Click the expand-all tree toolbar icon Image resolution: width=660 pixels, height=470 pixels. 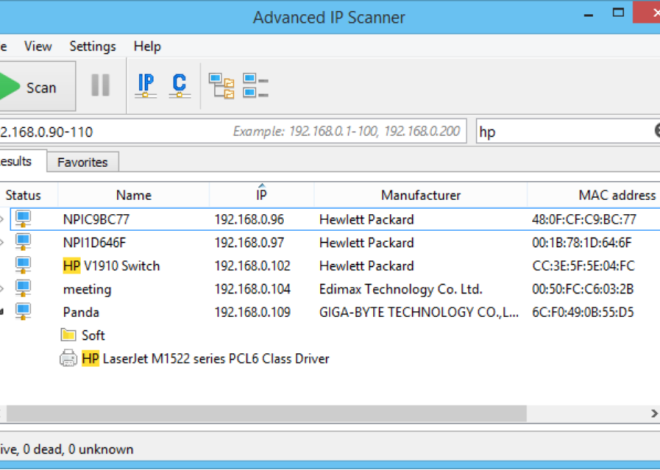pos(221,85)
